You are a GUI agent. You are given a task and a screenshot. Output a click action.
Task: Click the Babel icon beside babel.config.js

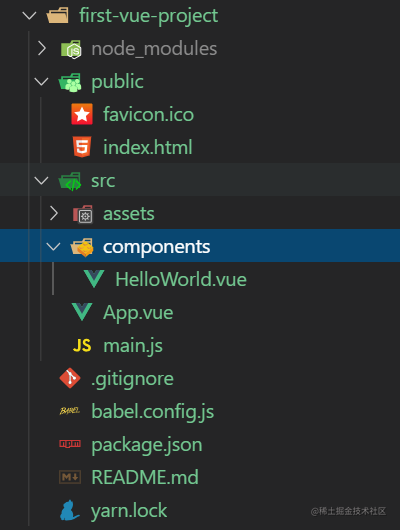point(70,411)
